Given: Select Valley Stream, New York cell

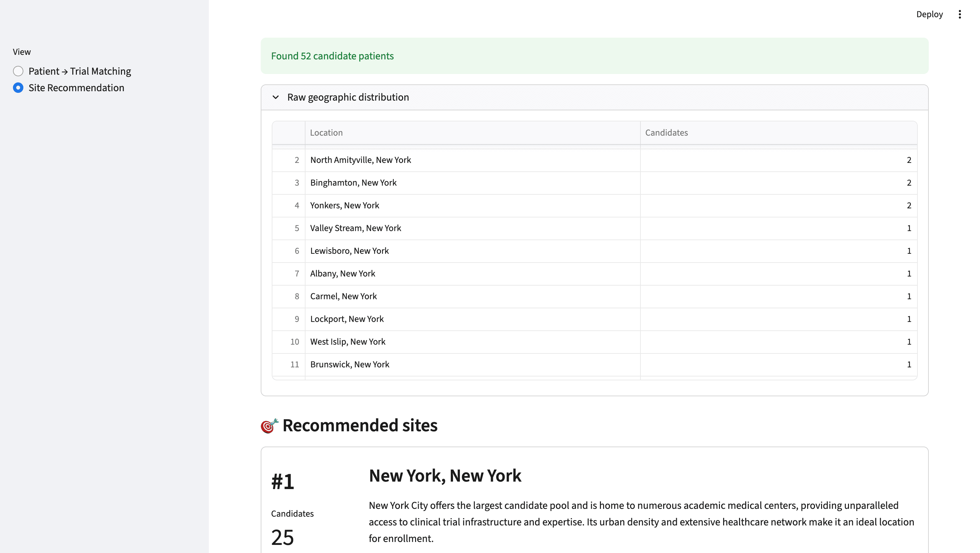Looking at the screenshot, I should 472,228.
